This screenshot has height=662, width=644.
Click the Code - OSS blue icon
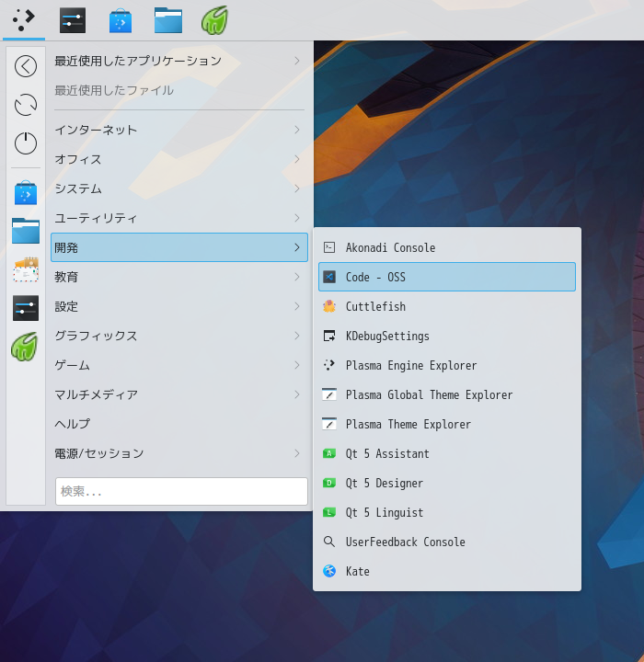tap(329, 277)
